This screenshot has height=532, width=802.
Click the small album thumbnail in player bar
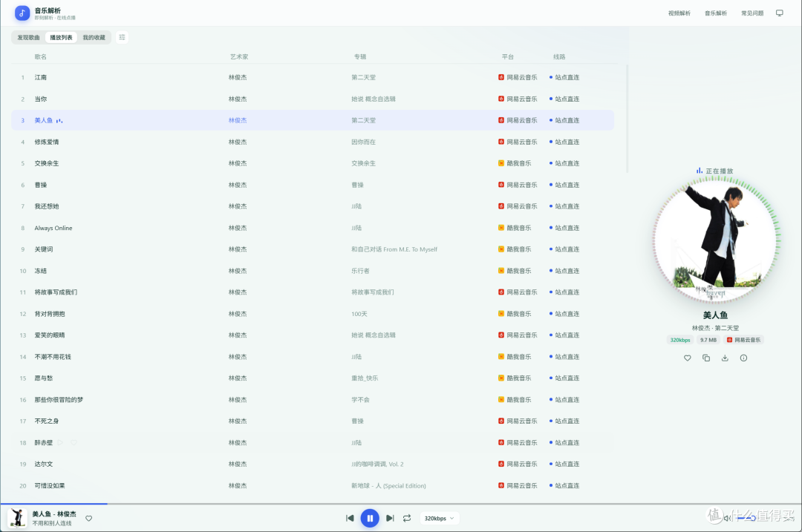click(17, 518)
